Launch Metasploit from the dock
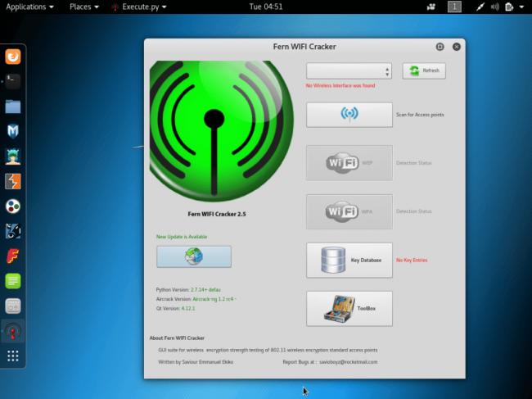 point(13,131)
